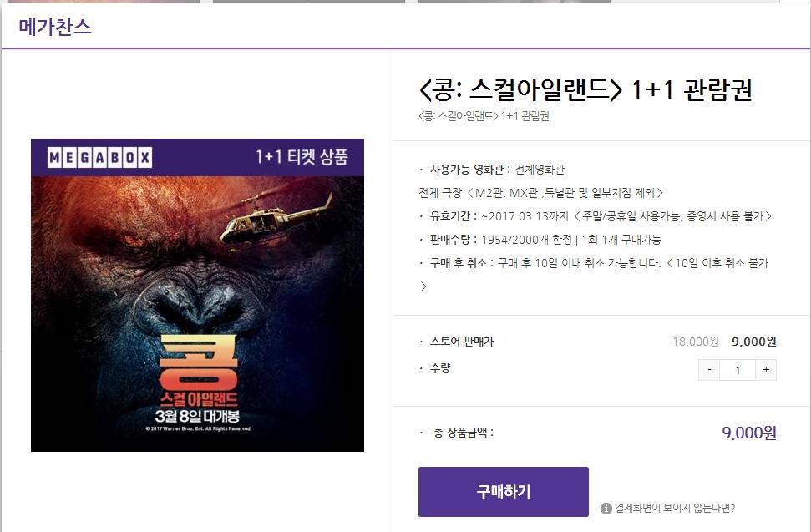Click the 9,000원 total amount

pyautogui.click(x=749, y=433)
